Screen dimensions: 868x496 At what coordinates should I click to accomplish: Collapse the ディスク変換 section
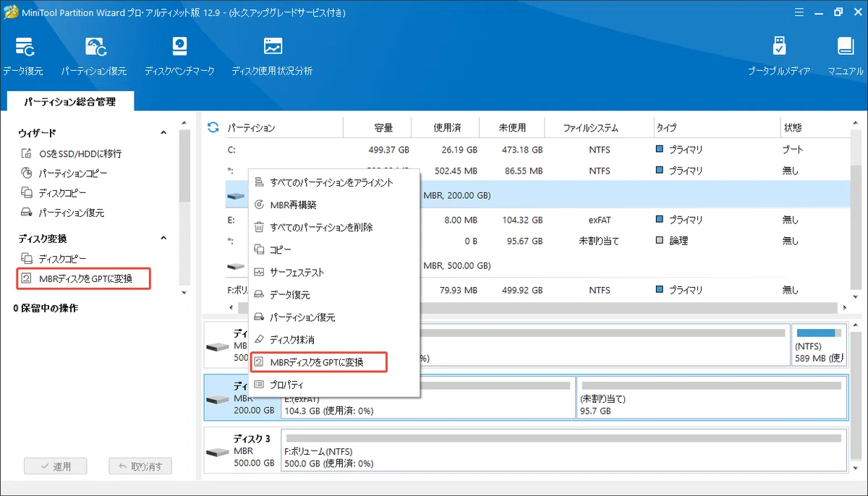[x=163, y=238]
